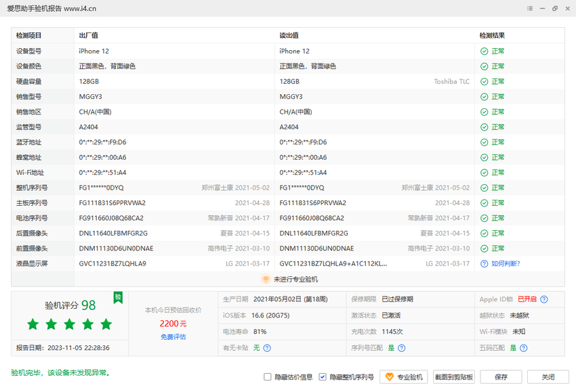Click the 本机今日预估回收价 label
The image size is (576, 392).
[x=173, y=311]
